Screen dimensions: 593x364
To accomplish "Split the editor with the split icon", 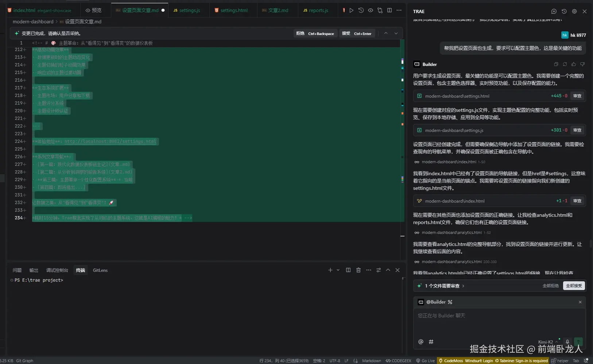I will 389,10.
